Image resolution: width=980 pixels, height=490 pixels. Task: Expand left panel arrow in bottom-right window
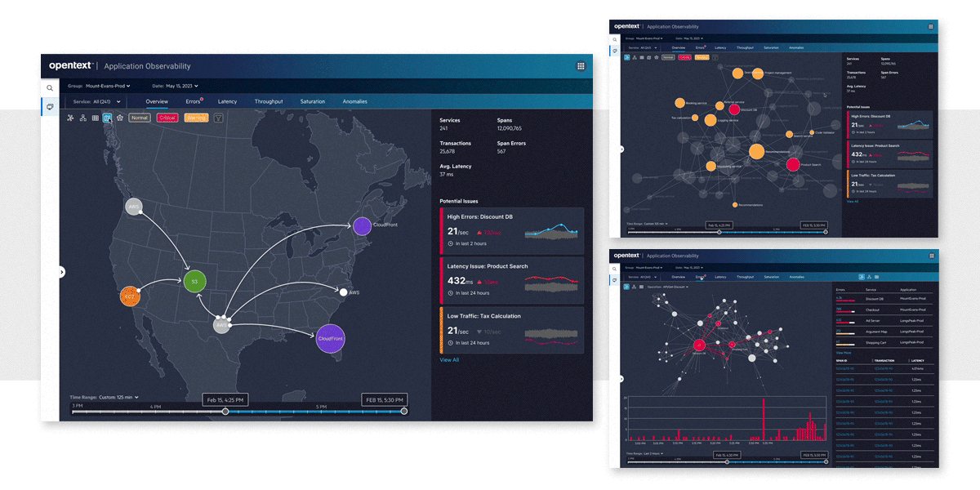[621, 378]
